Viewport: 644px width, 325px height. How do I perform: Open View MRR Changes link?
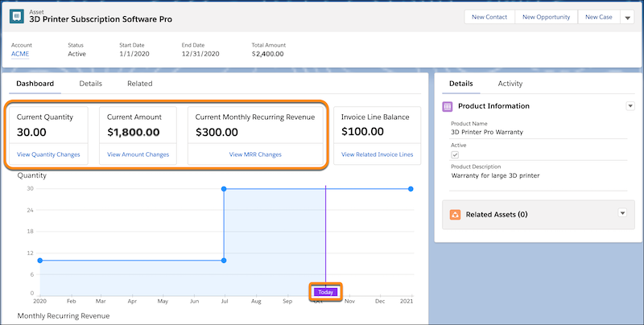(x=255, y=154)
